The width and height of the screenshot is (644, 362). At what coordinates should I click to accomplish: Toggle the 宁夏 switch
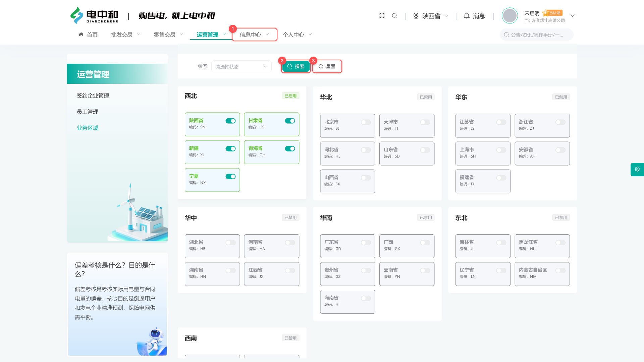click(x=230, y=177)
